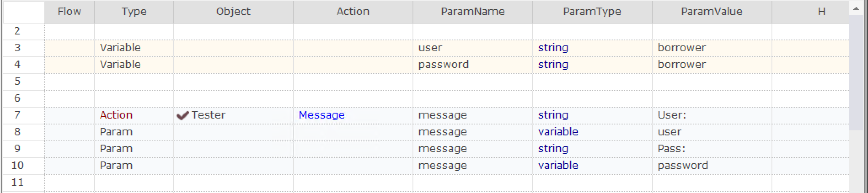The image size is (868, 193).
Task: Click the checkmark icon beside Tester
Action: (182, 116)
